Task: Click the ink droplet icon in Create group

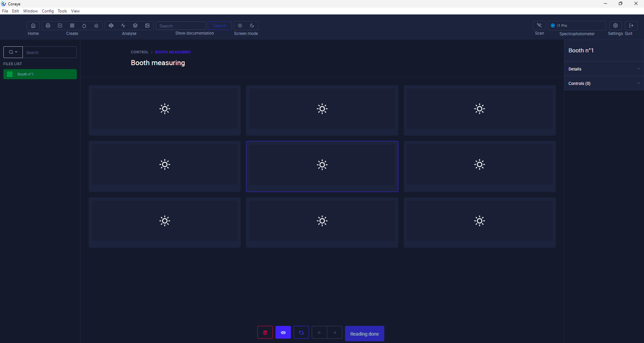Action: click(x=84, y=26)
